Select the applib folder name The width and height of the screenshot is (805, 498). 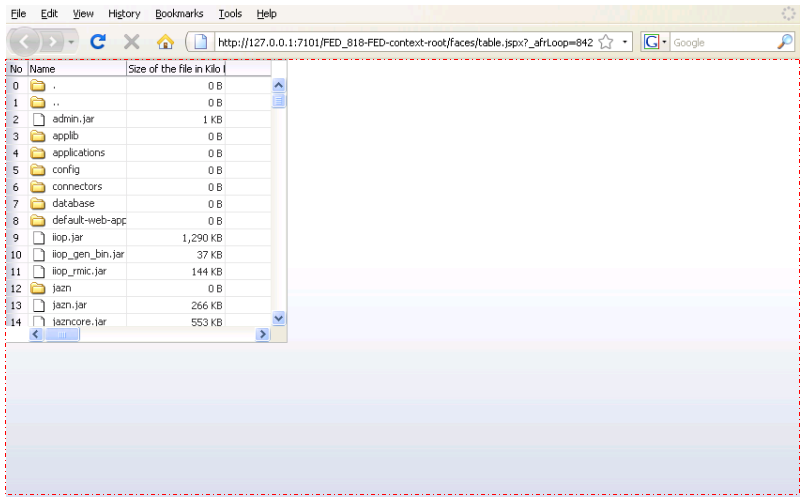click(65, 136)
